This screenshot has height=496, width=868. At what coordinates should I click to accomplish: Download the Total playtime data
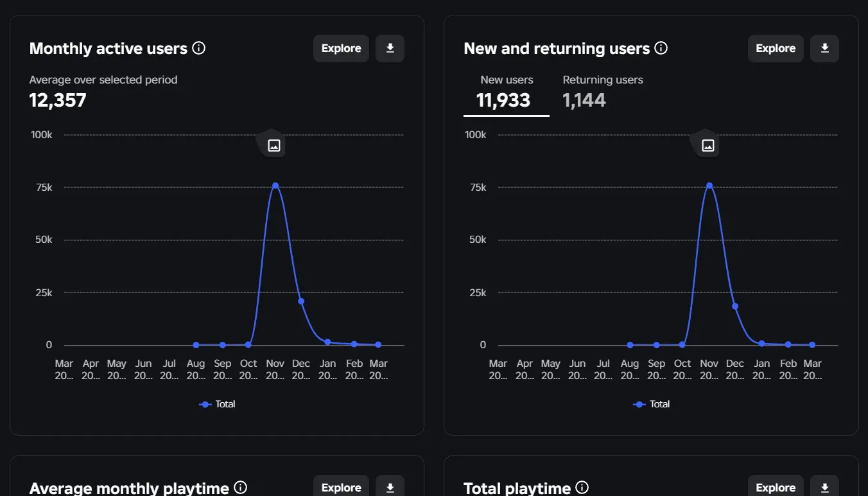point(824,488)
